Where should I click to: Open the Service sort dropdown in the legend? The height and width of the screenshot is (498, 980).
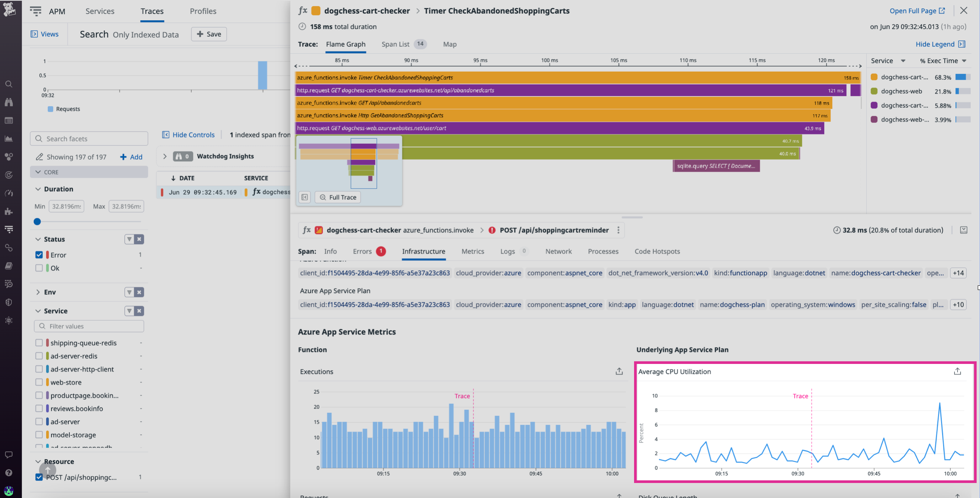click(x=888, y=60)
